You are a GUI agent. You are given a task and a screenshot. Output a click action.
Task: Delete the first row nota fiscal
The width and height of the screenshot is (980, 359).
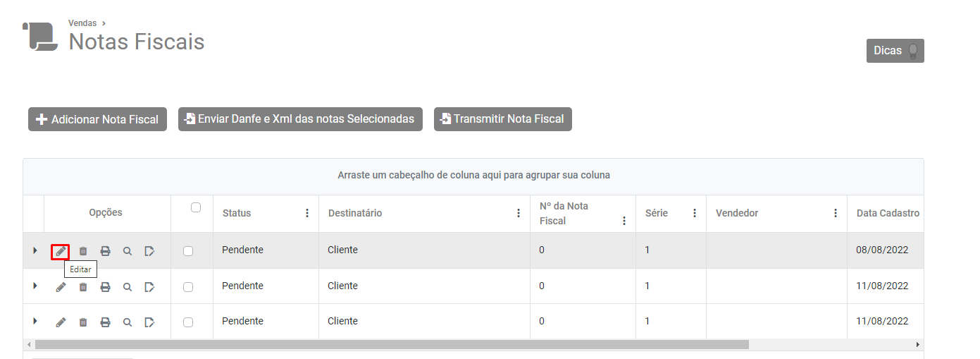(x=83, y=251)
